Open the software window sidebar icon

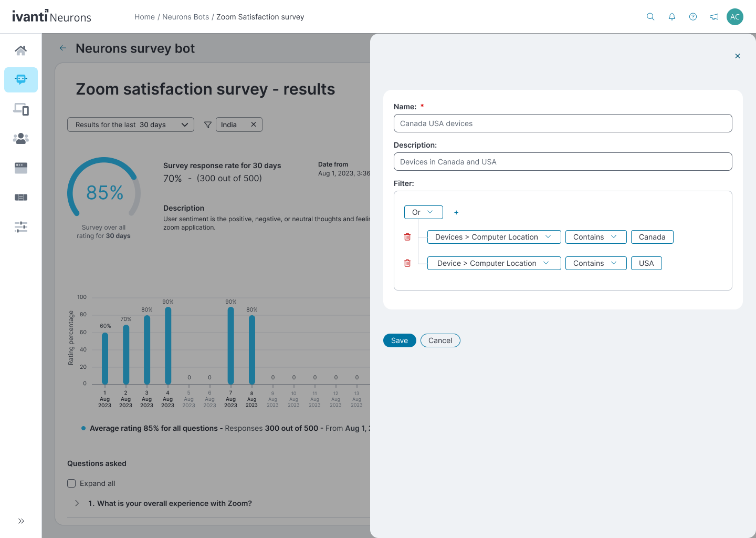tap(21, 168)
